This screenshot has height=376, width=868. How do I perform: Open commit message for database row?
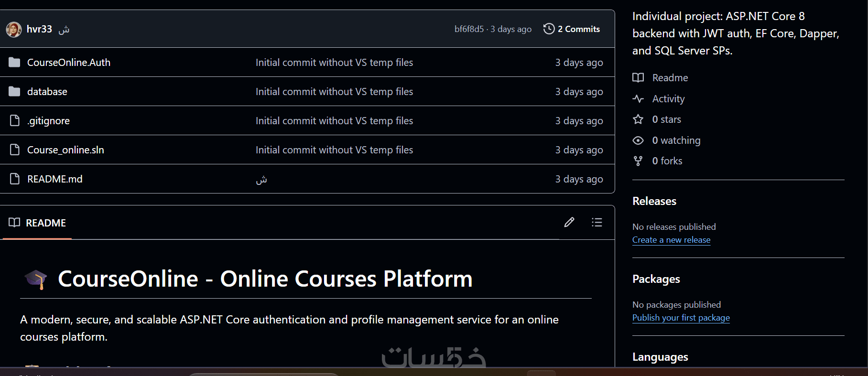pyautogui.click(x=335, y=92)
